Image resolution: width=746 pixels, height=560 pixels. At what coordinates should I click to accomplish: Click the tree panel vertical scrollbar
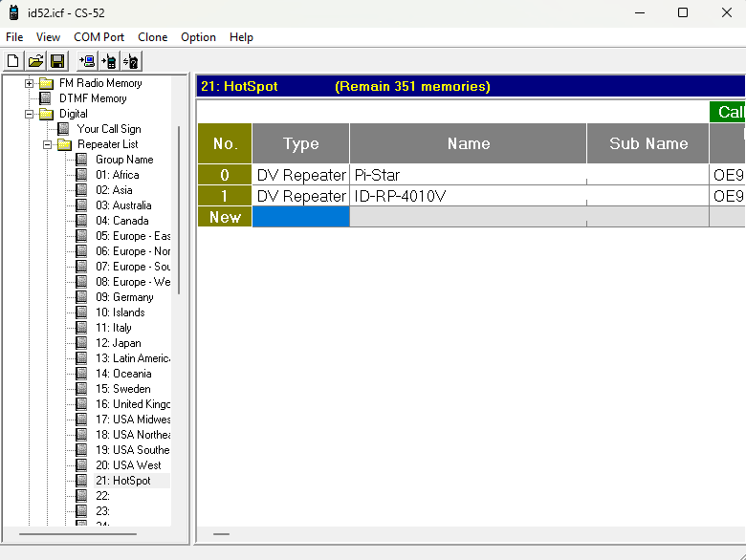[179, 209]
